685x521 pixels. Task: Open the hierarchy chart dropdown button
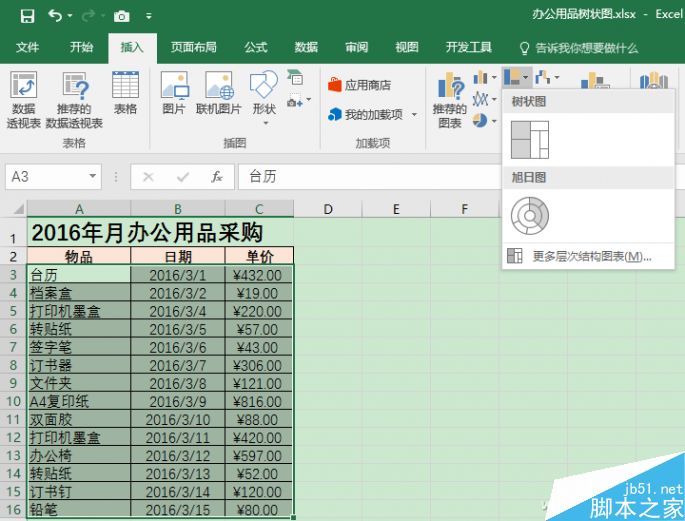click(517, 77)
